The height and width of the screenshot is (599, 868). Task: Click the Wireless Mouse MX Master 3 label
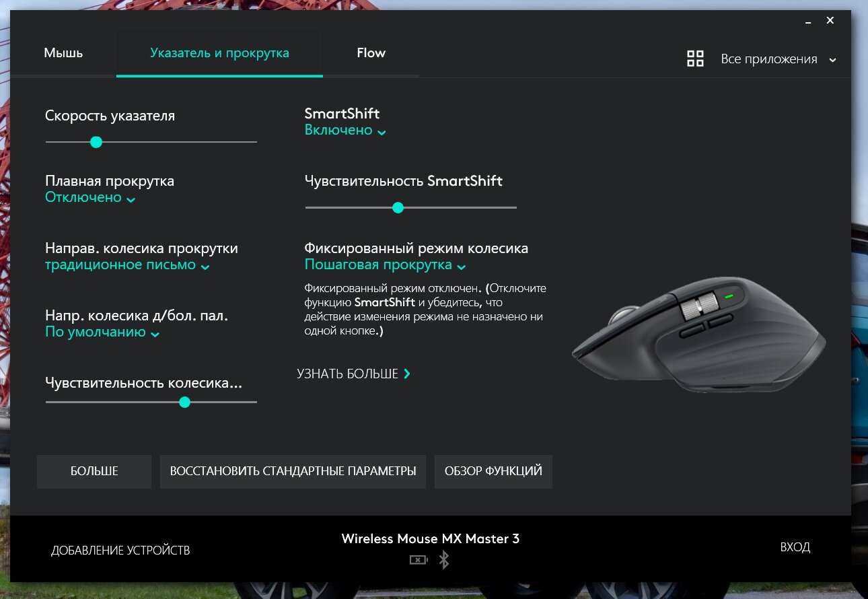[x=431, y=538]
